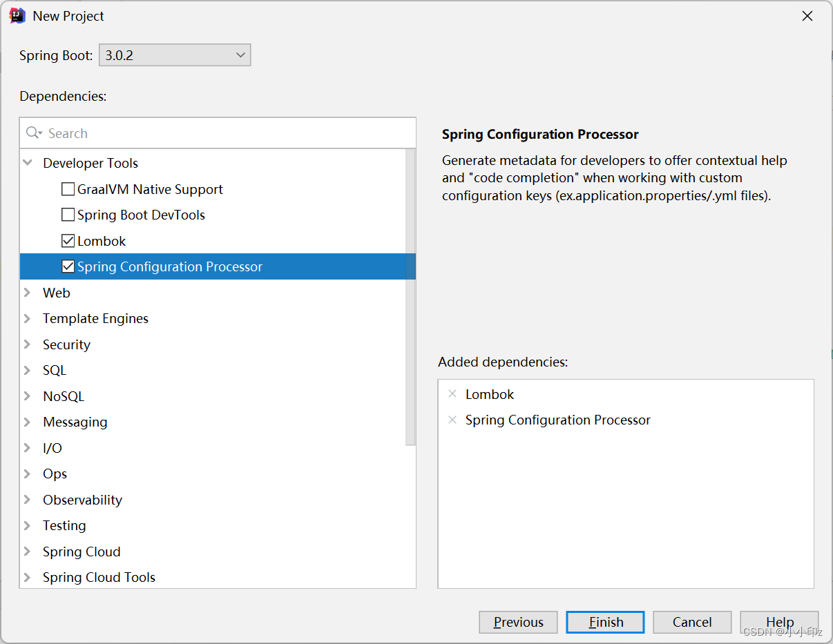The width and height of the screenshot is (833, 644).
Task: Remove Spring Configuration Processor from added dependencies
Action: (x=452, y=420)
